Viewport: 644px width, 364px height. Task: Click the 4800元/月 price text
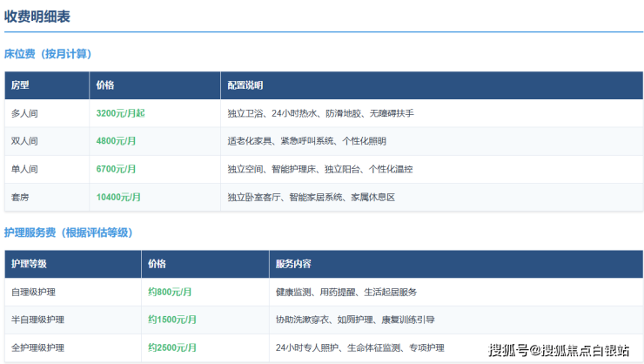pos(117,141)
